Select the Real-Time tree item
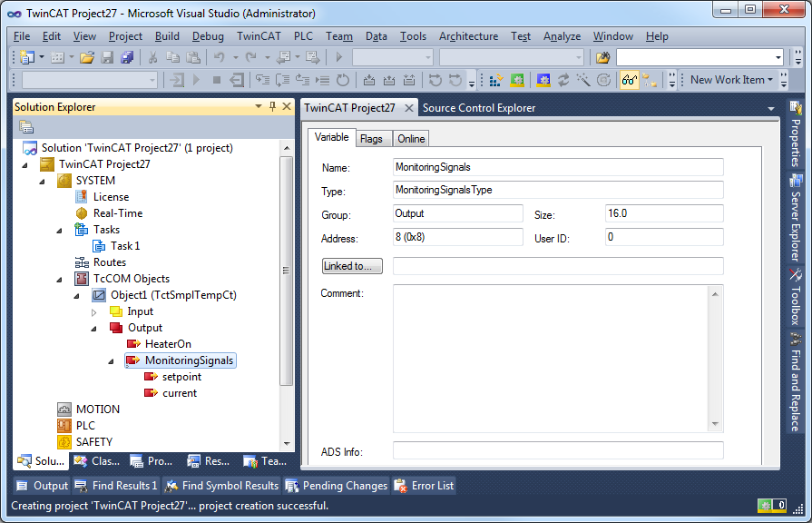Image resolution: width=812 pixels, height=523 pixels. click(x=118, y=213)
